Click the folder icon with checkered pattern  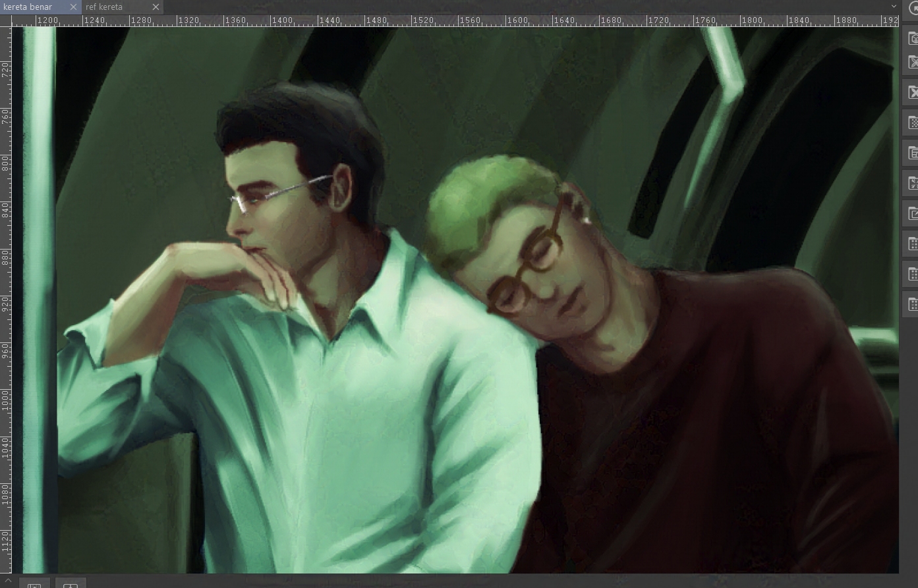tap(913, 123)
